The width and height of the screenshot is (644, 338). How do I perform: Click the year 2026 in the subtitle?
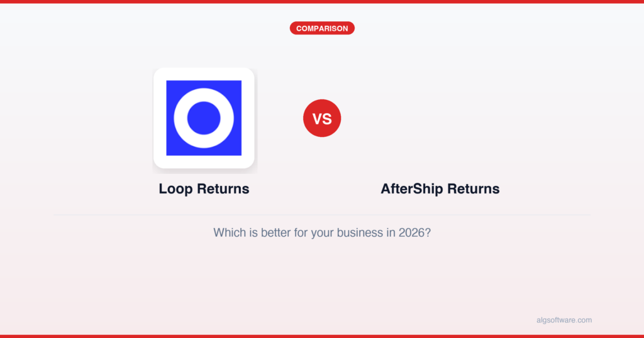411,232
